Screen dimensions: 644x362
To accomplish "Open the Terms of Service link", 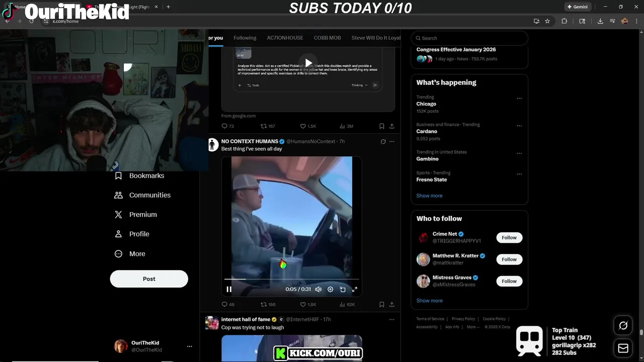I will click(430, 319).
